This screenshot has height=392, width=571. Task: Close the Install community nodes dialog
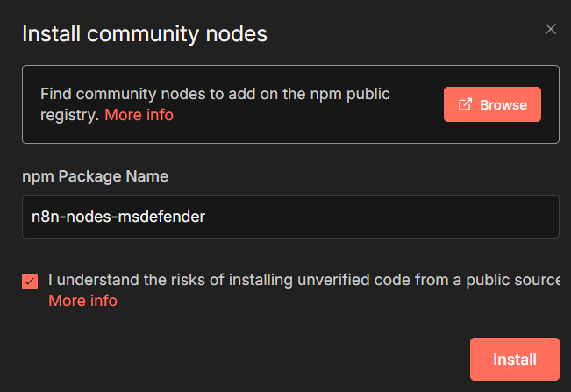[550, 29]
